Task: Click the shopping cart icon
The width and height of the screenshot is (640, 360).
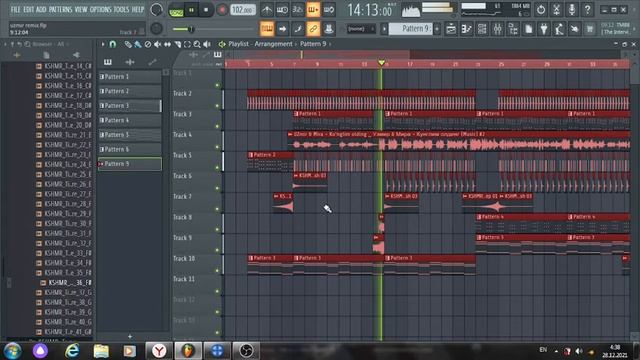Action: 590,29
